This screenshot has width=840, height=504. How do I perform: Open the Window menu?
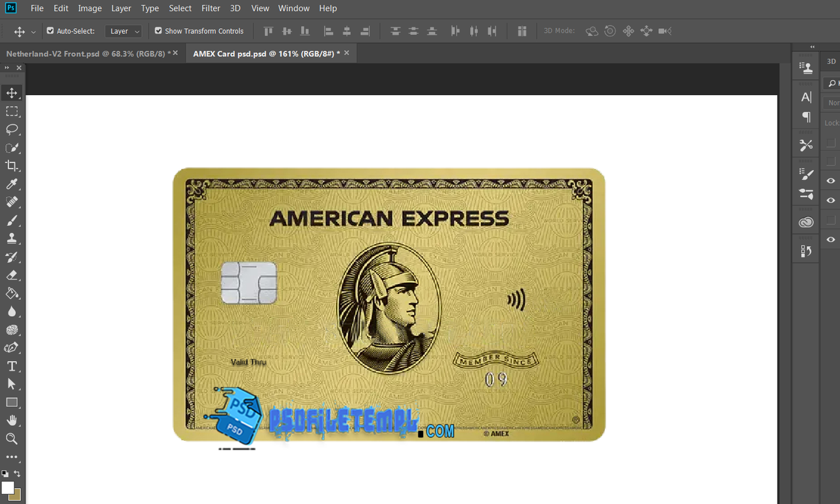click(293, 9)
